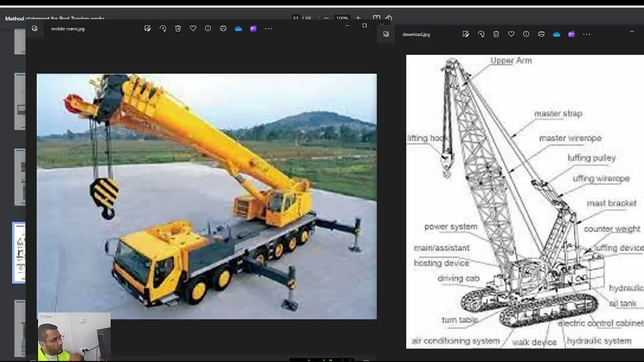The width and height of the screenshot is (644, 362).
Task: Click the yellow mobile crane photo
Action: 206,196
